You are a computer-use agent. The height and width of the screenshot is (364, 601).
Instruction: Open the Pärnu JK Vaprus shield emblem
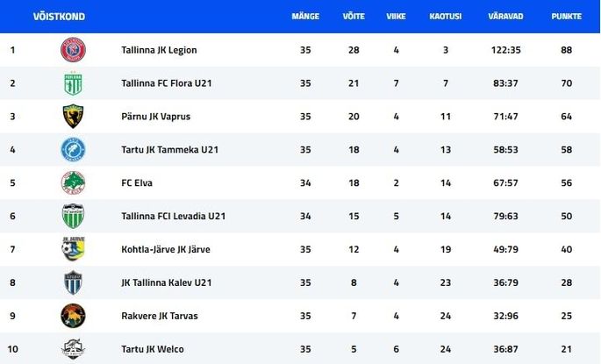tap(73, 116)
